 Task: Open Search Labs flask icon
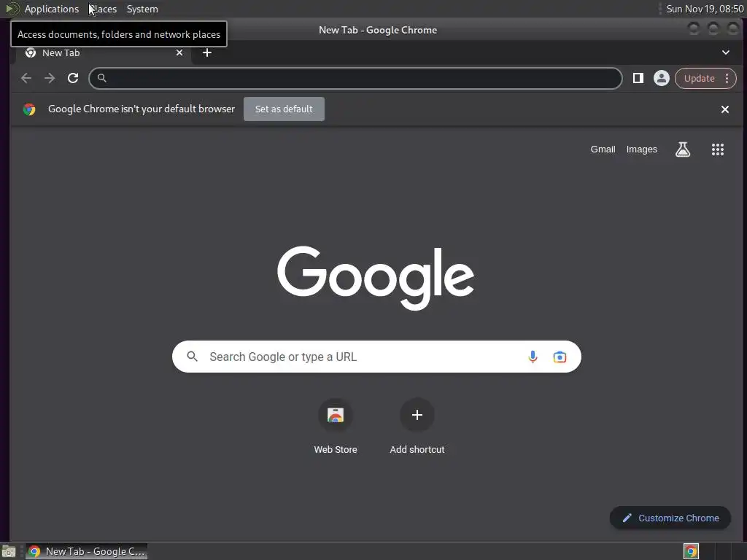(683, 149)
